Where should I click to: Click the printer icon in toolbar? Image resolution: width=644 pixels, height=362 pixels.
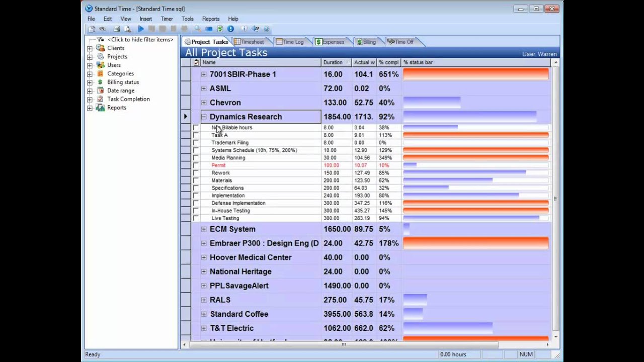(x=117, y=29)
